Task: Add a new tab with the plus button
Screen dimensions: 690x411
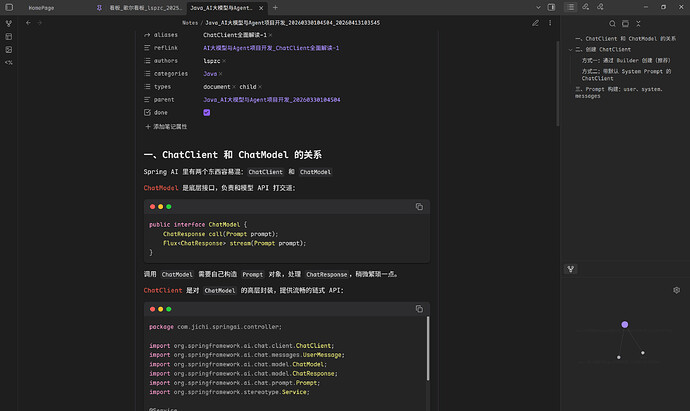Action: tap(275, 7)
